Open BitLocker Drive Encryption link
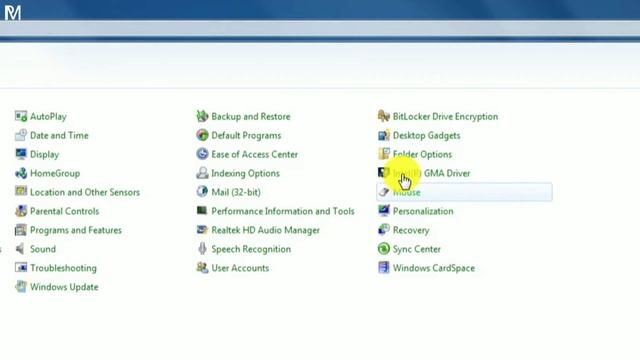640x360 pixels. coord(445,117)
